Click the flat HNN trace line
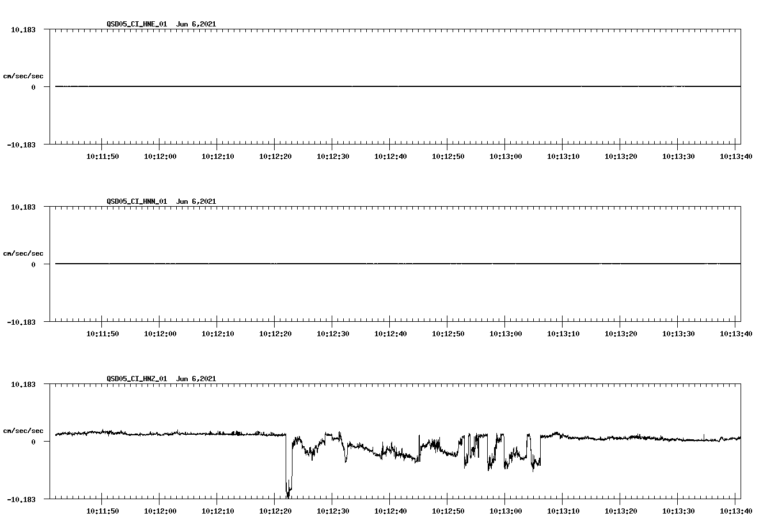The height and width of the screenshot is (532, 782). click(x=398, y=264)
